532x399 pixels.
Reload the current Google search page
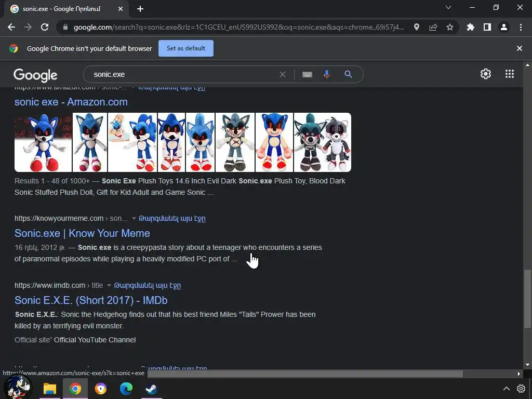45,27
